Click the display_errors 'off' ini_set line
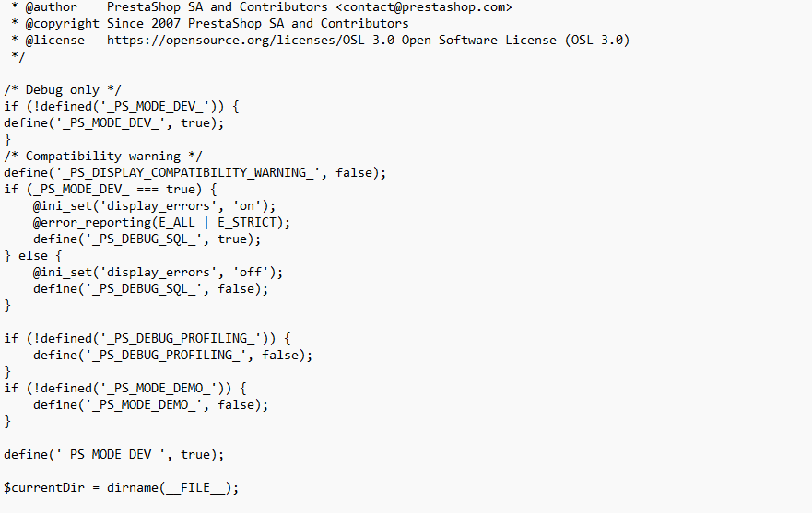Image resolution: width=812 pixels, height=513 pixels. pos(158,273)
